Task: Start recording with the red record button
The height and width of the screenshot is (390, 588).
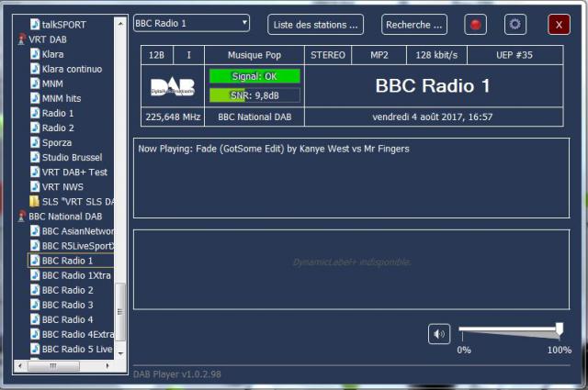Action: click(x=475, y=25)
